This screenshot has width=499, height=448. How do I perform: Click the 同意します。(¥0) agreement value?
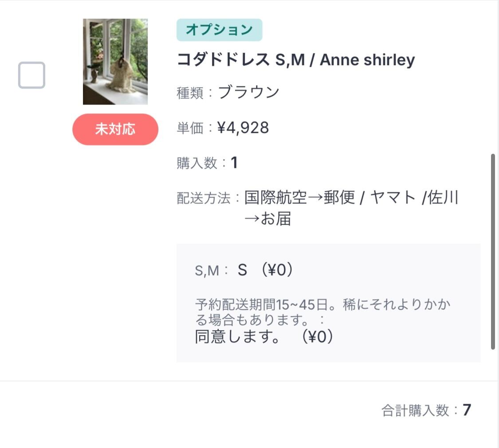(x=264, y=337)
